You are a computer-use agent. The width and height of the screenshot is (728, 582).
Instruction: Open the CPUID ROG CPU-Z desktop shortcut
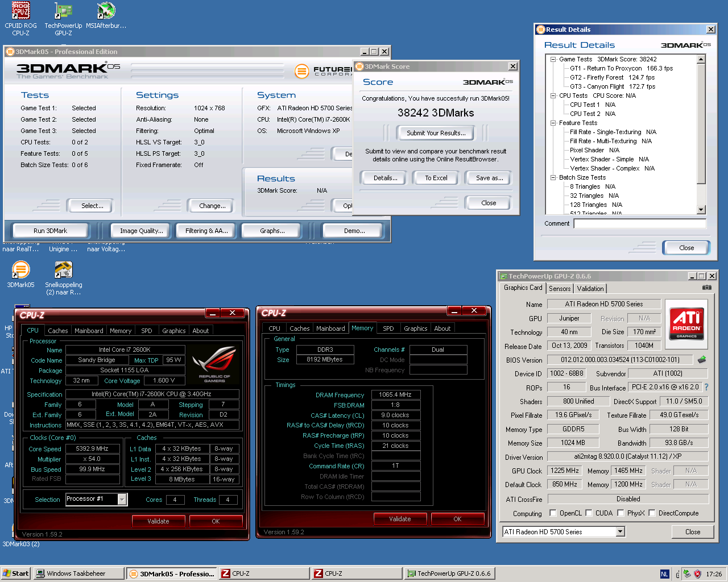(x=20, y=19)
